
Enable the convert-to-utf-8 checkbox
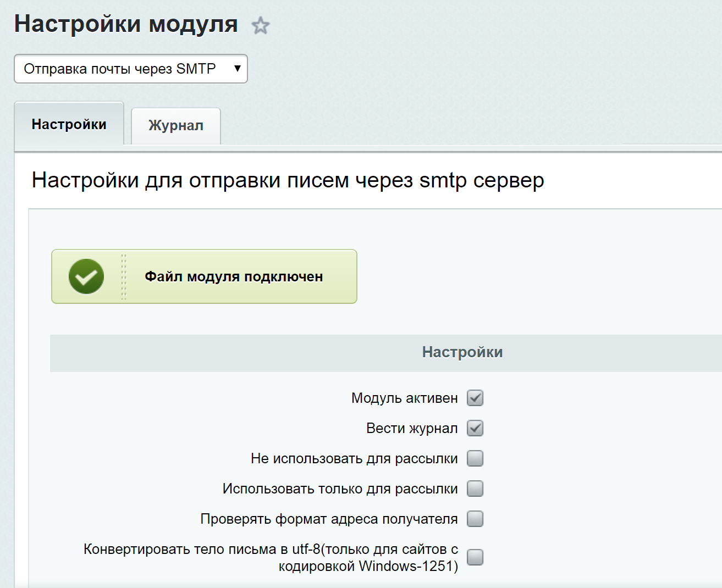pos(475,557)
